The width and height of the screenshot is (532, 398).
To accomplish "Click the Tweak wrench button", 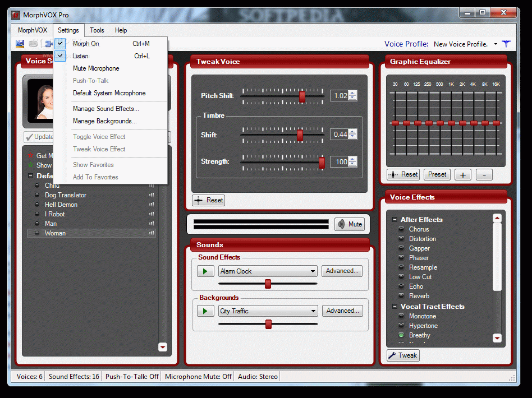I will 403,355.
